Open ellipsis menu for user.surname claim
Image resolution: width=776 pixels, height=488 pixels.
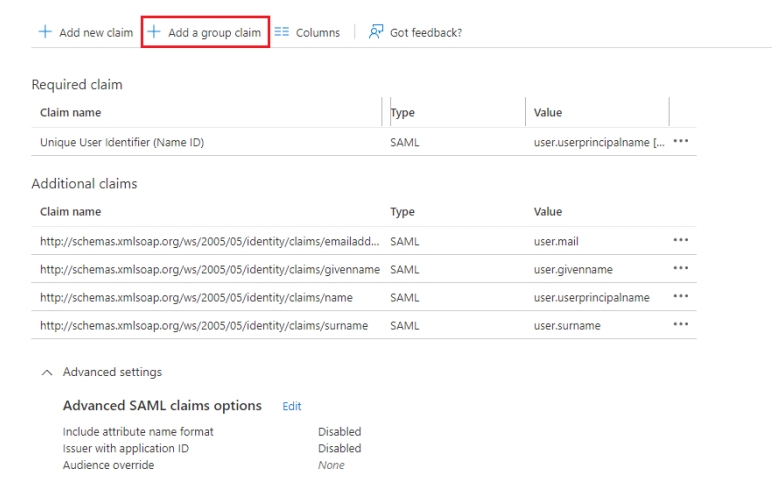[681, 325]
